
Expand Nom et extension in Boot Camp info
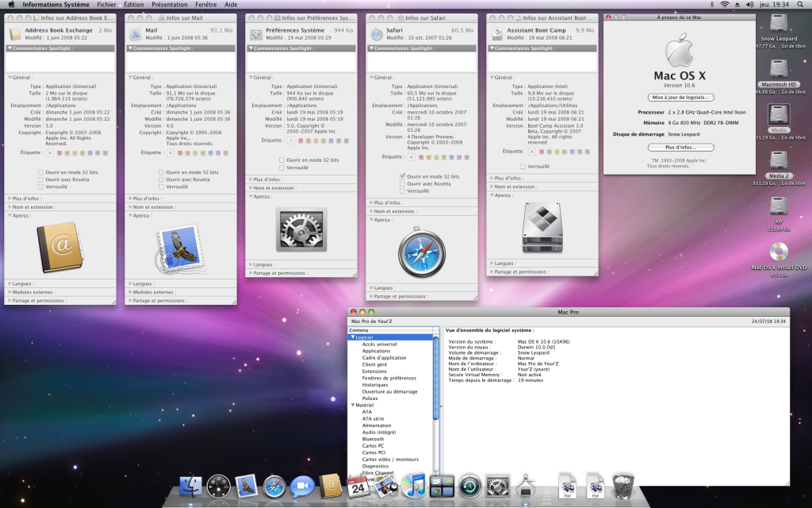pos(492,187)
